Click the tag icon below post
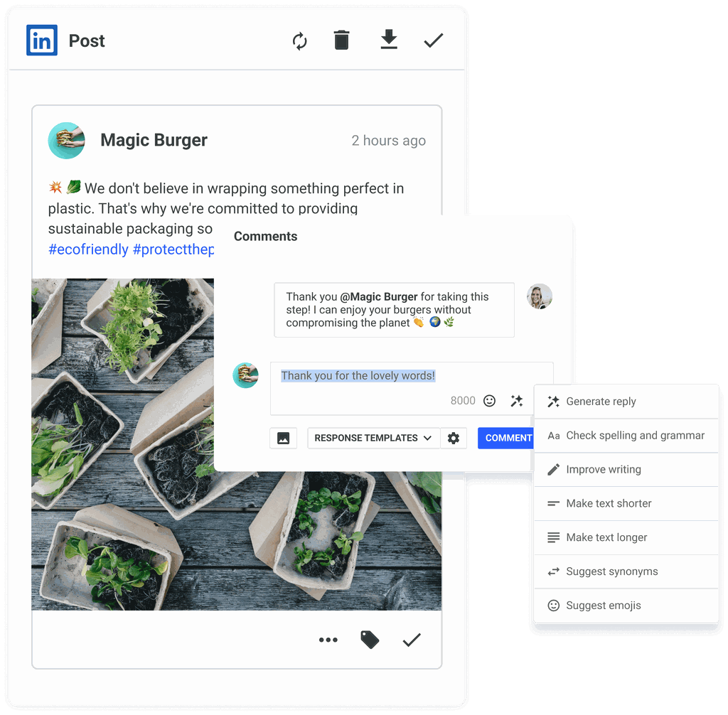Viewport: 728px width, 715px height. [370, 640]
